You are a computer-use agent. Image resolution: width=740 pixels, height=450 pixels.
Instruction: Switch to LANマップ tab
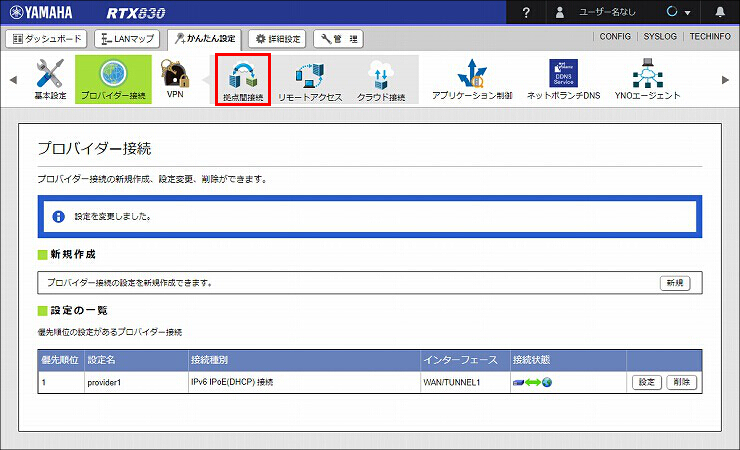pyautogui.click(x=127, y=39)
